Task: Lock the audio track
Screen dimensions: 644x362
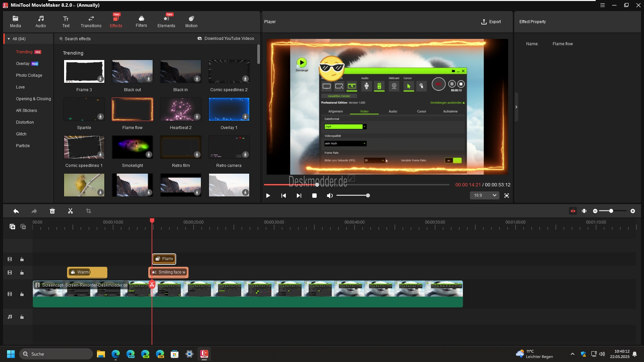Action: tap(22, 317)
